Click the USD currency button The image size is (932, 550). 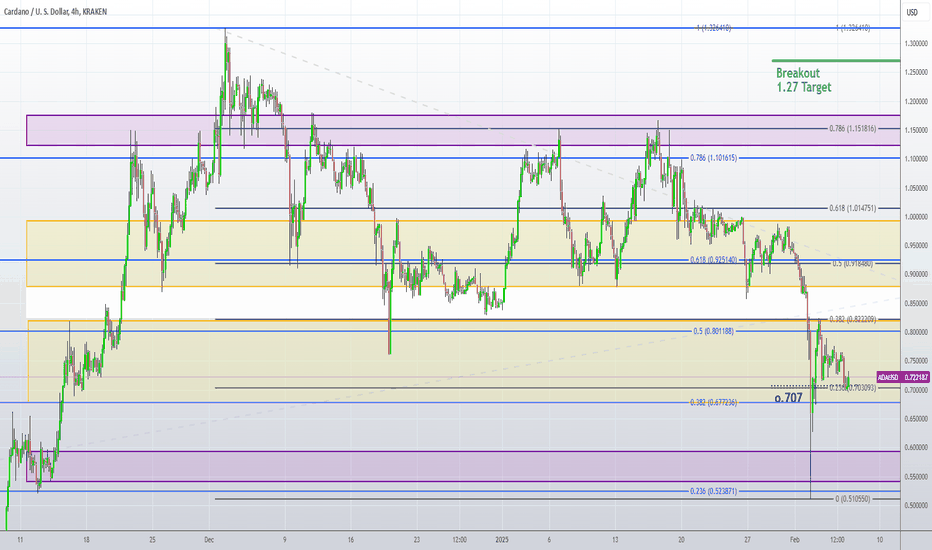point(912,12)
